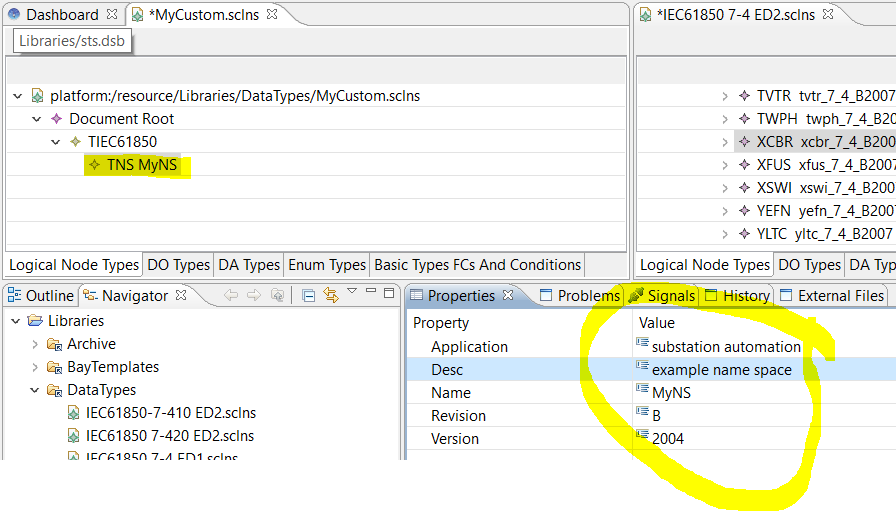Click the Navigator back arrow icon
The height and width of the screenshot is (511, 896).
coord(231,296)
